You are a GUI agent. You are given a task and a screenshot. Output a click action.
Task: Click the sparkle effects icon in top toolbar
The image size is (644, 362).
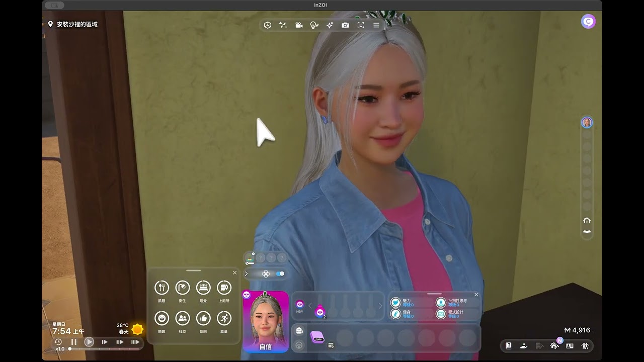point(330,25)
